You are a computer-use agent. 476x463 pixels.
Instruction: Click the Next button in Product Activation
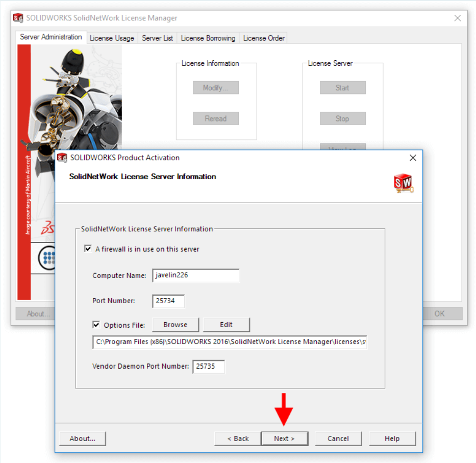285,438
